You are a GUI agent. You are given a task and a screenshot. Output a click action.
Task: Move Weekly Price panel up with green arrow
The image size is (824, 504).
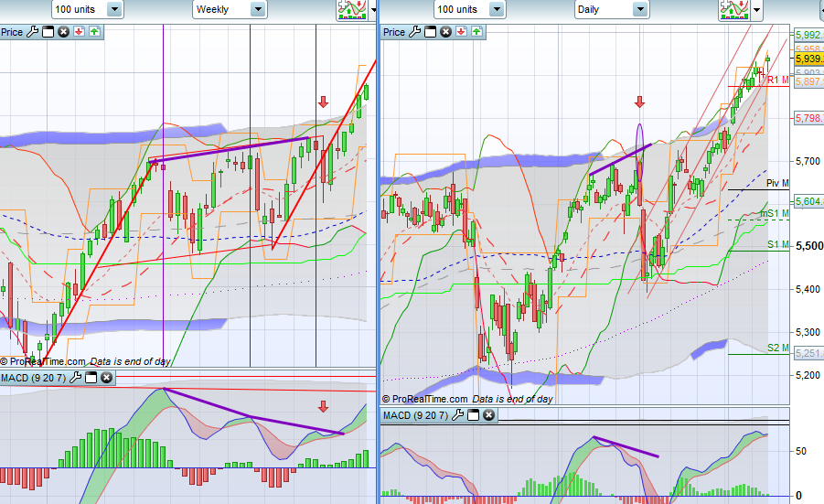pyautogui.click(x=94, y=32)
